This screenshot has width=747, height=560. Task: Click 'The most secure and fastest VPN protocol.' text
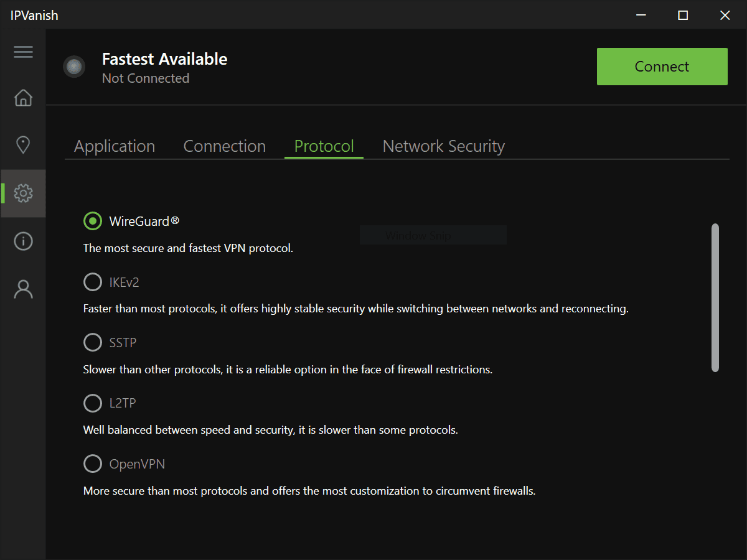pyautogui.click(x=188, y=248)
